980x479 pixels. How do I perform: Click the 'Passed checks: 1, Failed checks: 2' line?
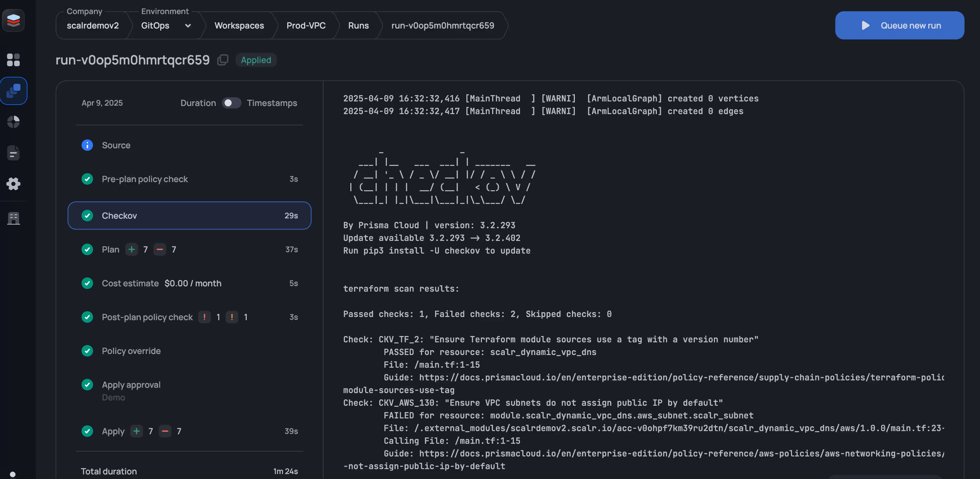(477, 314)
